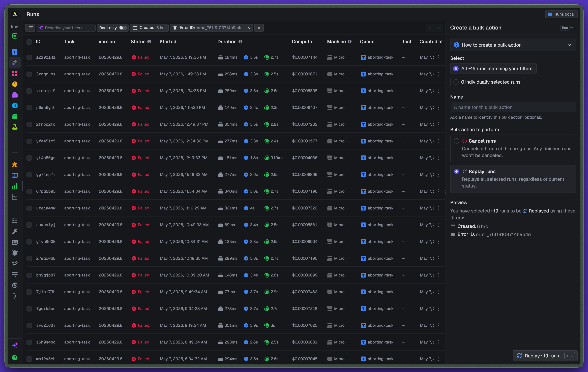Open row menu for run 2fnbp2fq

click(439, 124)
